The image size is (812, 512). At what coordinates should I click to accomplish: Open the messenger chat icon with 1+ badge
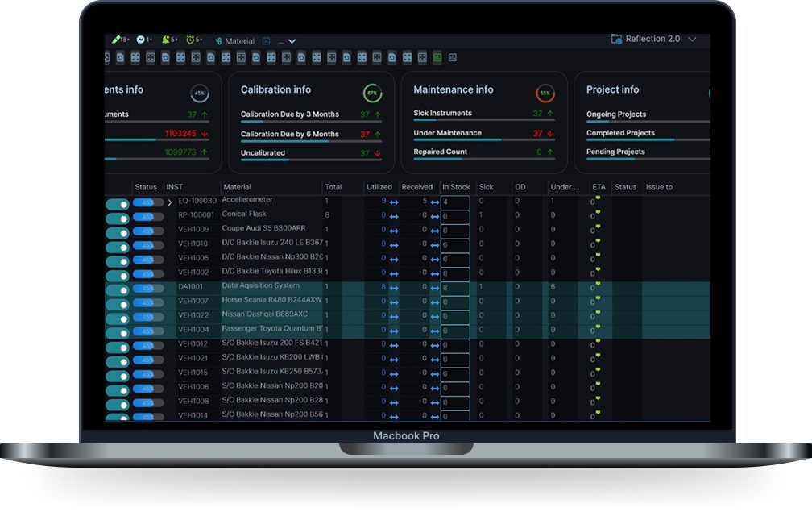click(141, 40)
